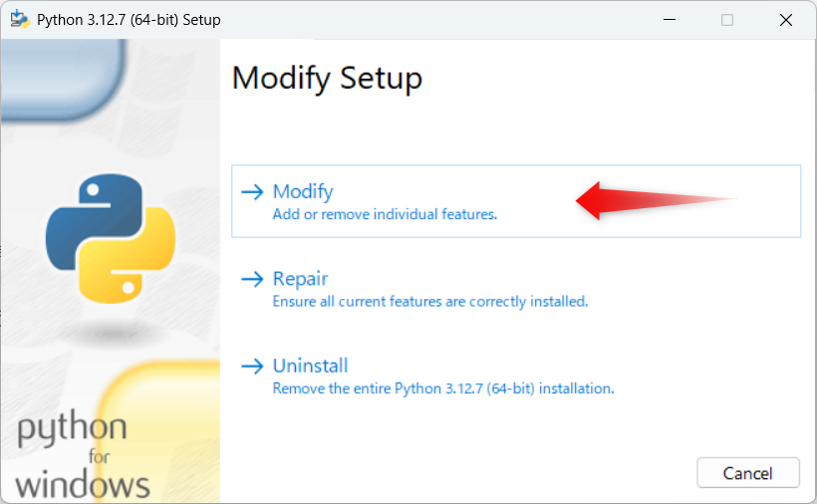This screenshot has height=504, width=817.
Task: Click the blue and yellow Python logo
Action: [x=111, y=238]
